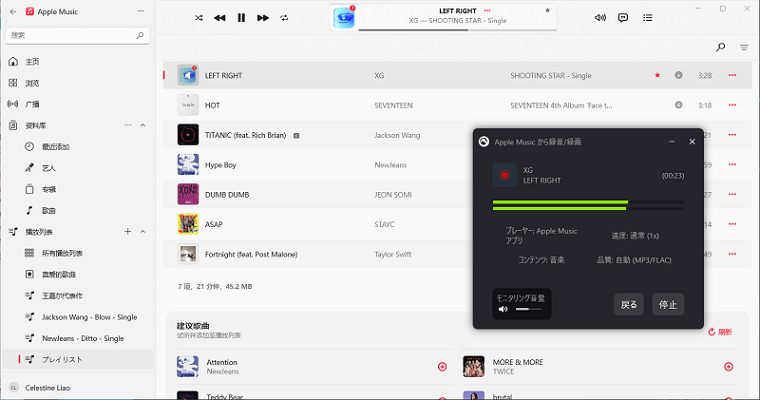Open more options for Fortnight row
The image size is (760, 400).
tap(732, 254)
